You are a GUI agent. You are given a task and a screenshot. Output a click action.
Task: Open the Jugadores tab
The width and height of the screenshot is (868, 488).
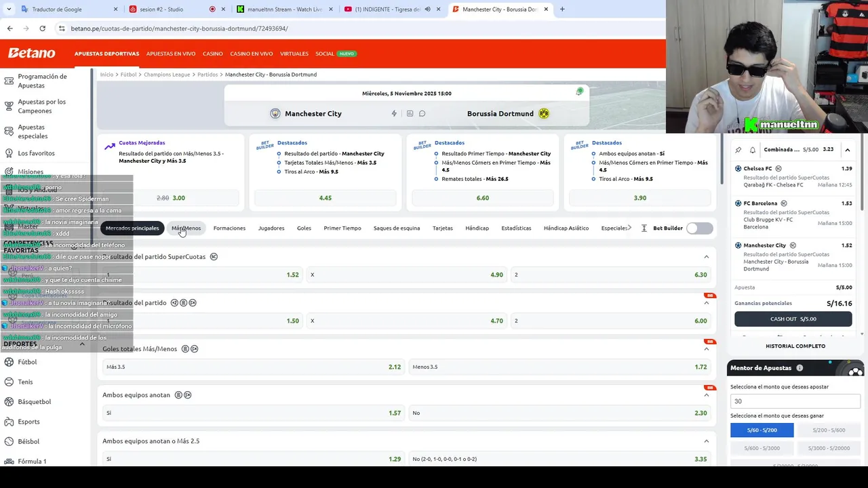click(x=271, y=228)
